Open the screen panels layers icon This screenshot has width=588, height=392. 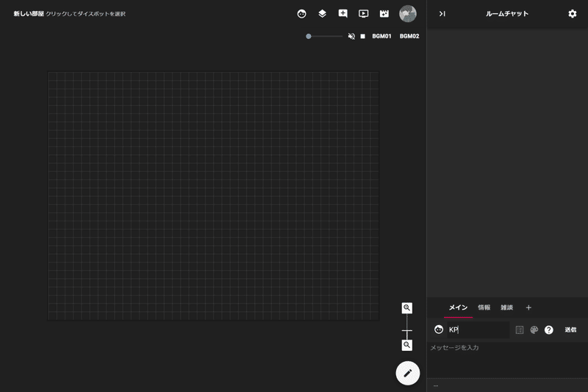(322, 14)
